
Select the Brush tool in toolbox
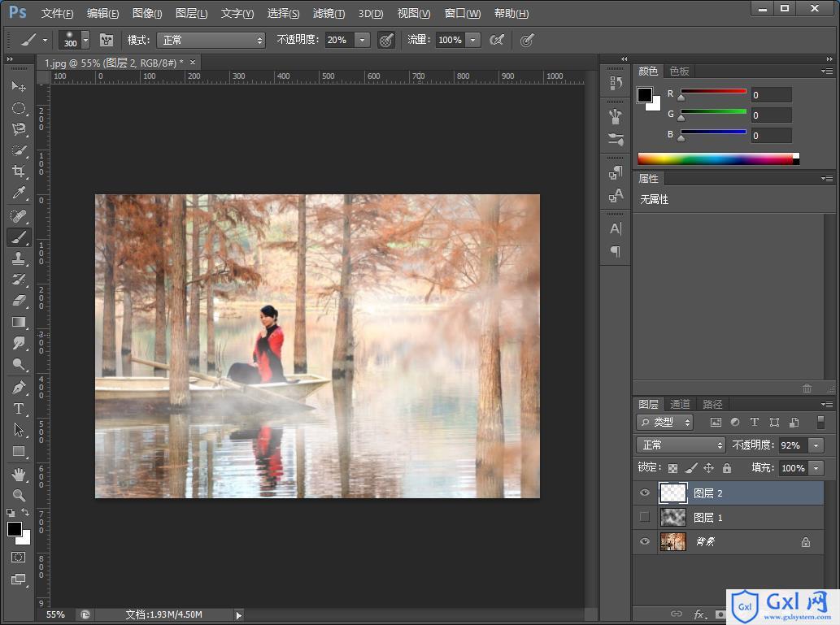point(19,237)
